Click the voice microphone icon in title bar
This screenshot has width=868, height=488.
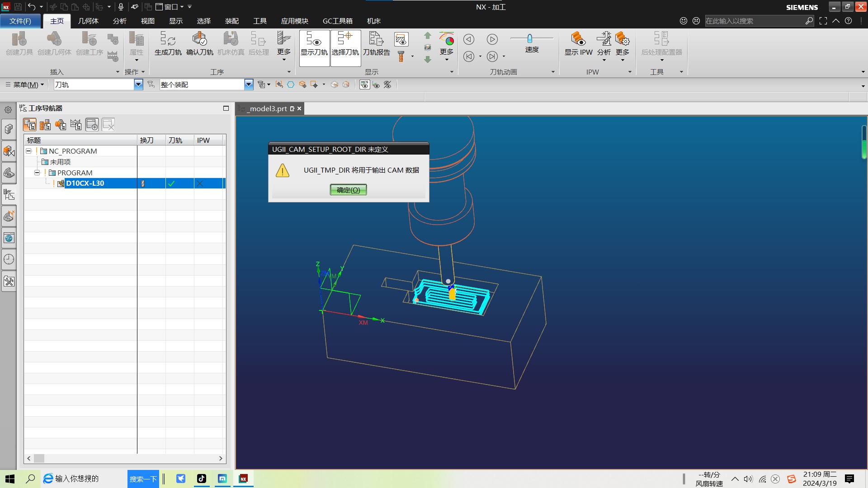121,7
